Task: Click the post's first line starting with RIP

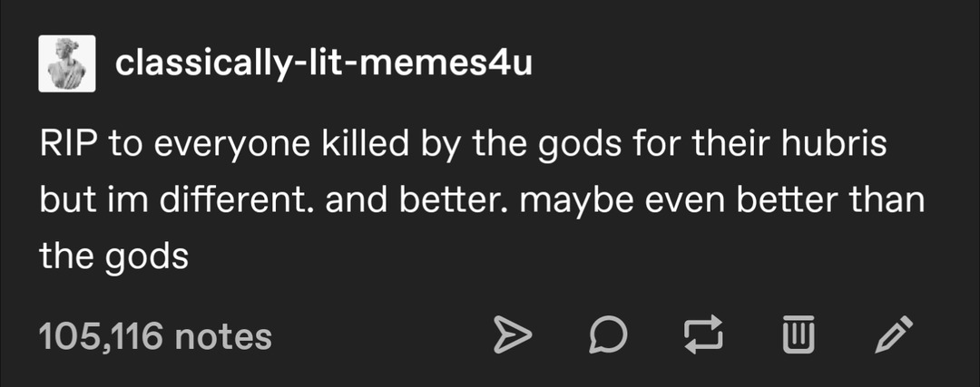Action: [x=463, y=145]
